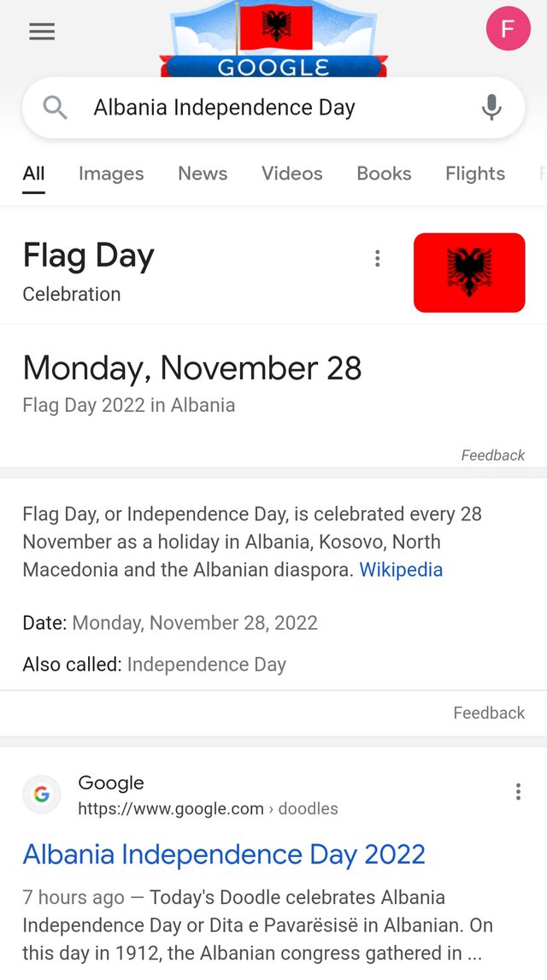Tap the magnifying glass search icon
Image resolution: width=547 pixels, height=980 pixels.
click(55, 108)
